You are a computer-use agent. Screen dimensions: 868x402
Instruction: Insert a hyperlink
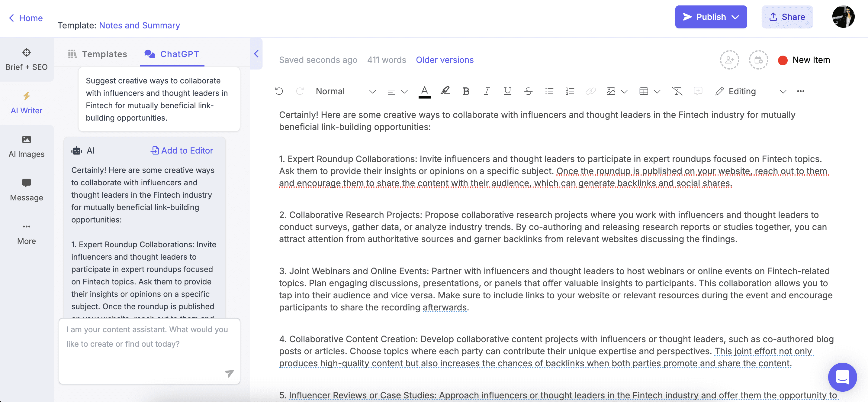591,91
